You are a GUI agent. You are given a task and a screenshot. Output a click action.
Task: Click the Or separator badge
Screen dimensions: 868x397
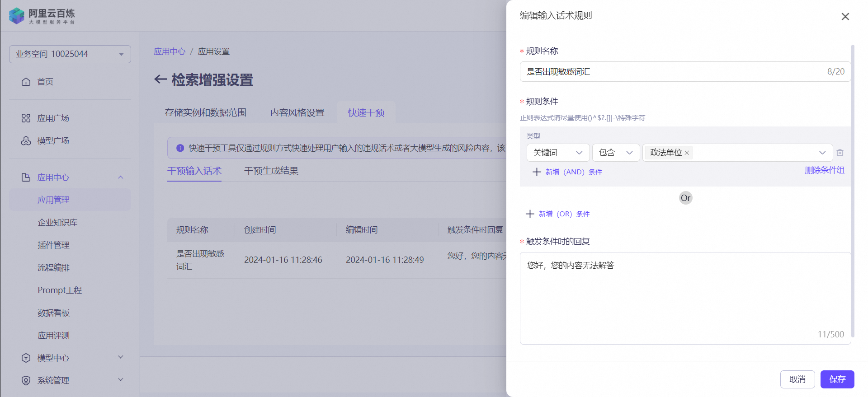point(685,198)
